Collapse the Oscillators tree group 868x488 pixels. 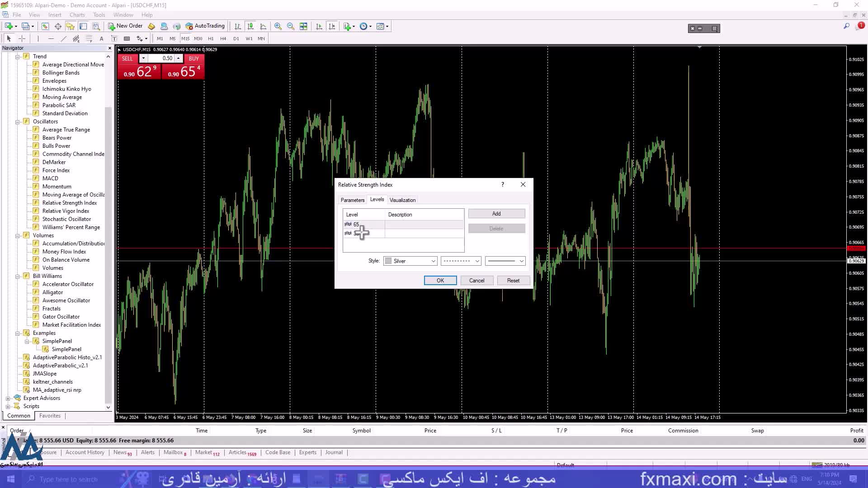[17, 122]
